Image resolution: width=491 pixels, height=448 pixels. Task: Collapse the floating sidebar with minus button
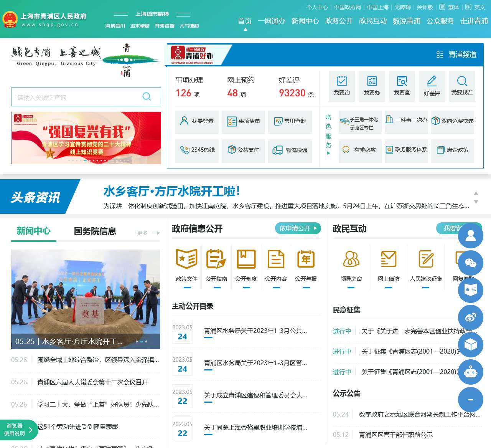coord(470,400)
